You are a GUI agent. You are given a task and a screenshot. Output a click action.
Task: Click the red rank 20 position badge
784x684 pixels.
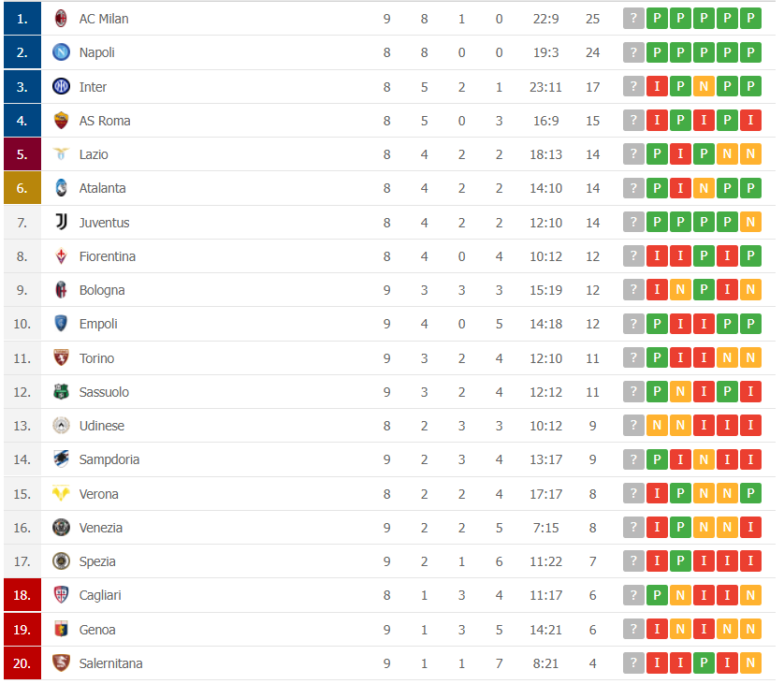(x=22, y=663)
